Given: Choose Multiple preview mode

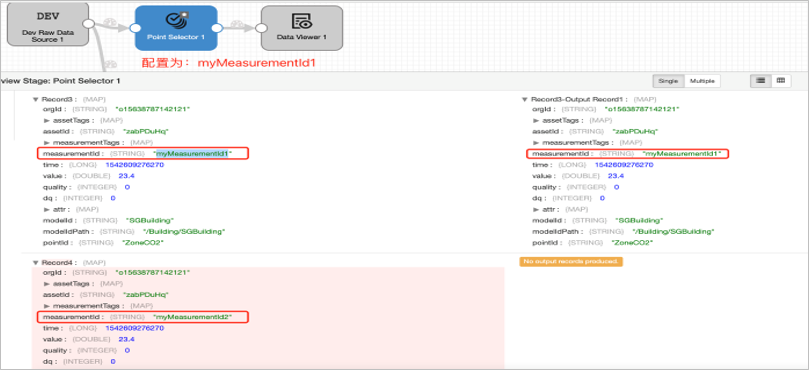Looking at the screenshot, I should click(702, 81).
